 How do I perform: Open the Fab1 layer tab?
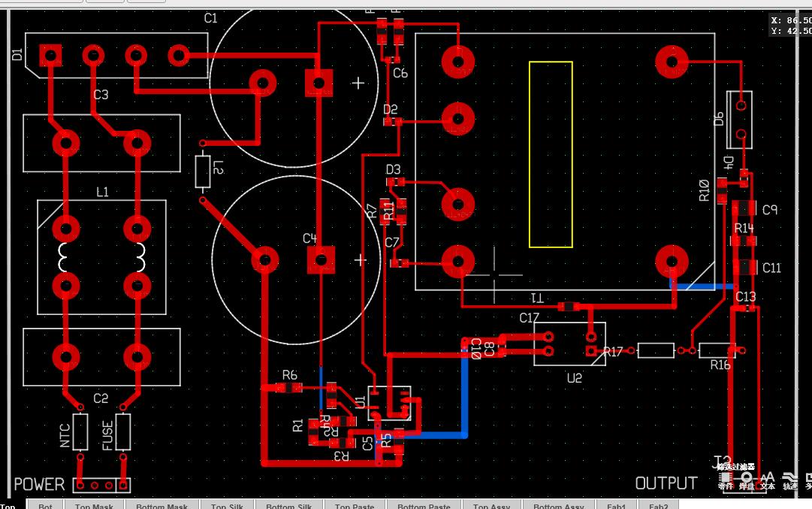pyautogui.click(x=616, y=505)
